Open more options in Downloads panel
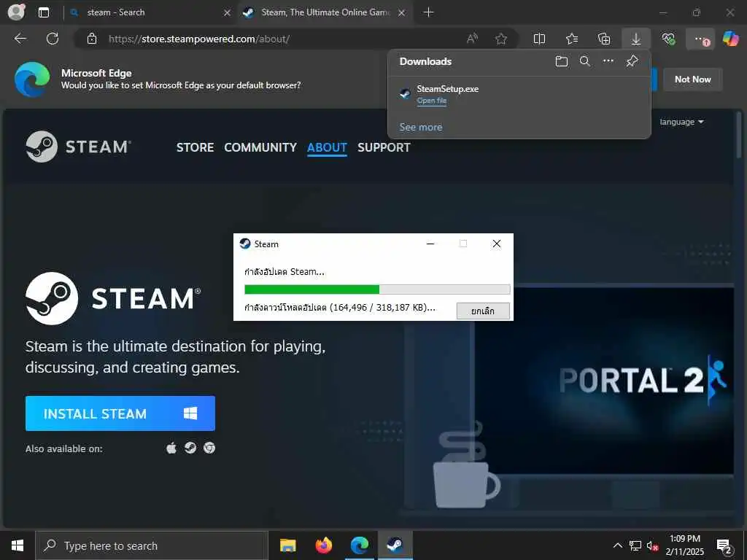Image resolution: width=747 pixels, height=560 pixels. point(608,61)
